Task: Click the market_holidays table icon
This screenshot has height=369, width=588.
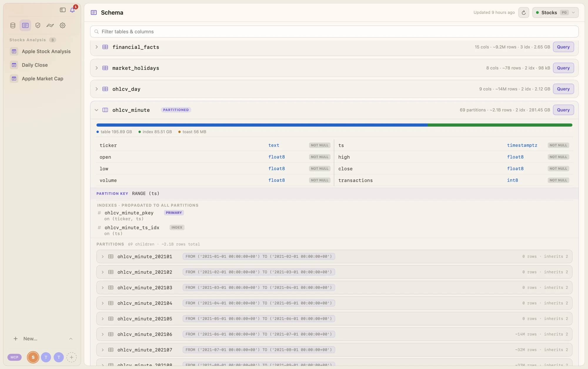Action: click(x=105, y=68)
